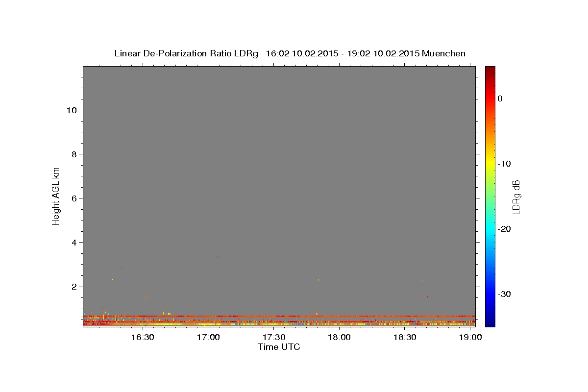The height and width of the screenshot is (392, 588).
Task: Click the colorbar value -20 label
Action: point(505,229)
